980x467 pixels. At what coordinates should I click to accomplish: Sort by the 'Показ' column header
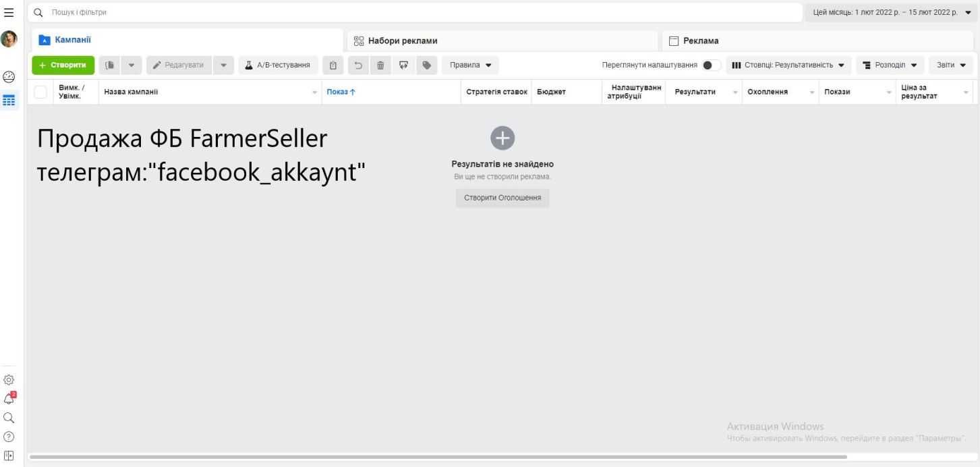(341, 92)
